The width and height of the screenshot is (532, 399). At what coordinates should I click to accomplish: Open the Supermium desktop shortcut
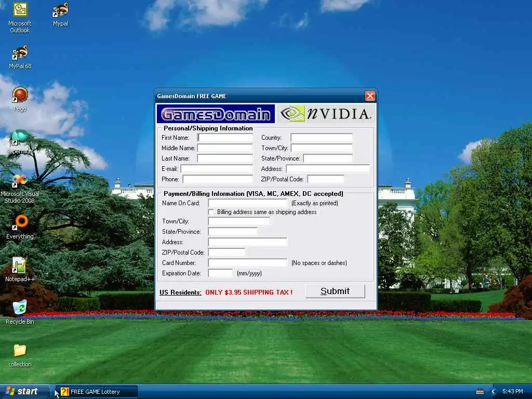(20, 142)
